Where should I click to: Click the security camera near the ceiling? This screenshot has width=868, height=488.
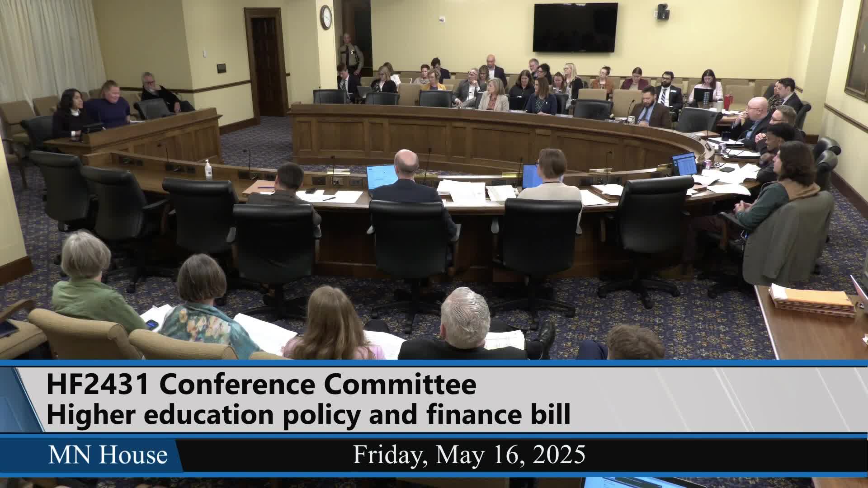coord(662,11)
